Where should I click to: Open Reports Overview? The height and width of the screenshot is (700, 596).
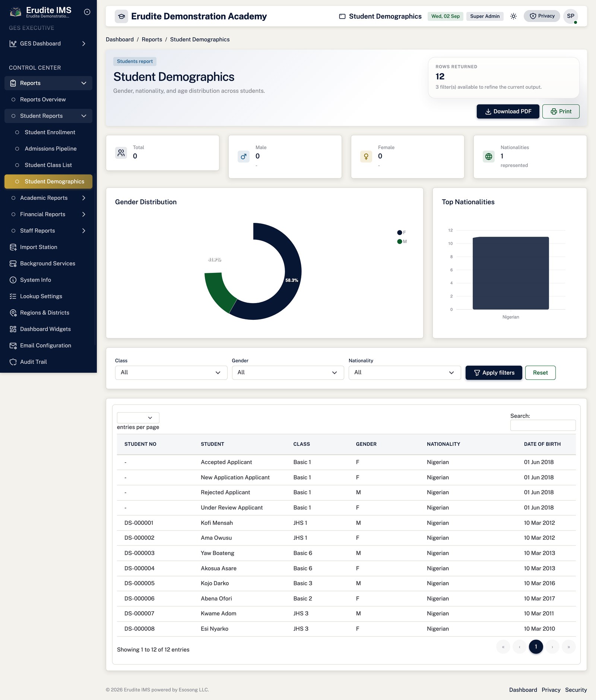[48, 100]
